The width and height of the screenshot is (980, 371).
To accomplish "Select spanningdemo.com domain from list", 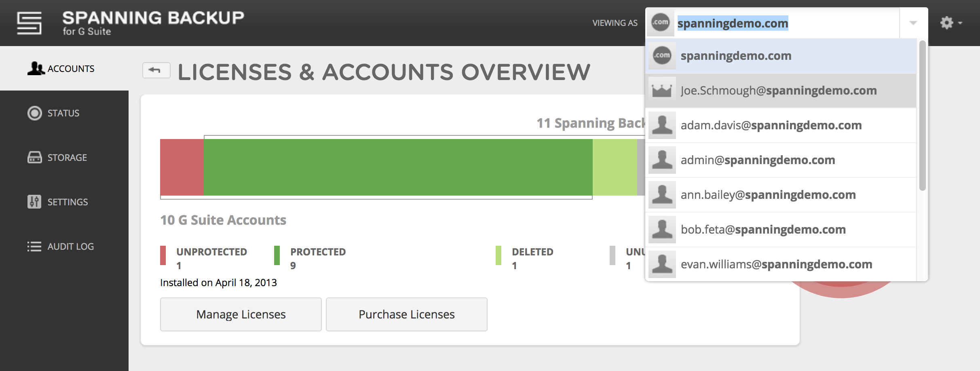I will pos(781,56).
